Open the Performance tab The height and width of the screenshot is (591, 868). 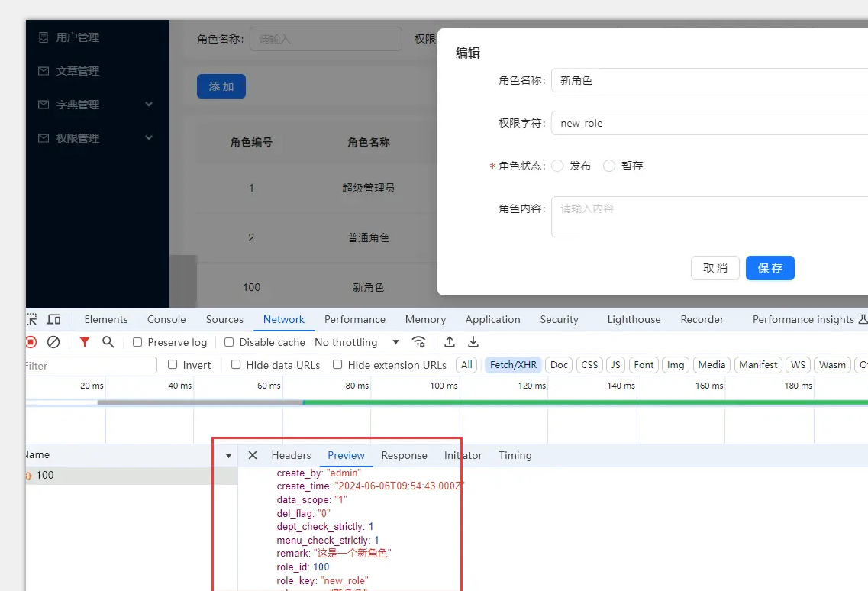click(355, 320)
